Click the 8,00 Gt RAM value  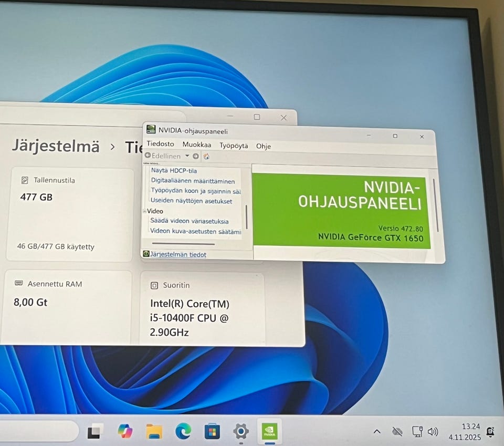click(30, 302)
